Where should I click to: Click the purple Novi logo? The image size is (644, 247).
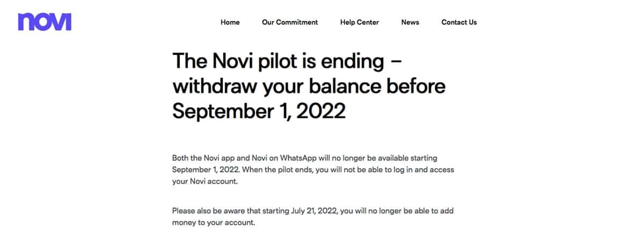pyautogui.click(x=45, y=21)
